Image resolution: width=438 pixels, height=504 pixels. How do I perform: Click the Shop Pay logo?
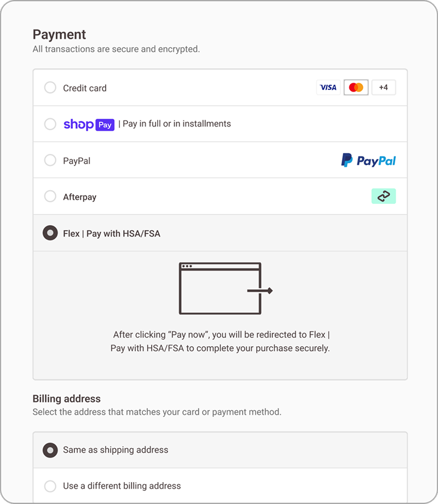click(x=89, y=124)
